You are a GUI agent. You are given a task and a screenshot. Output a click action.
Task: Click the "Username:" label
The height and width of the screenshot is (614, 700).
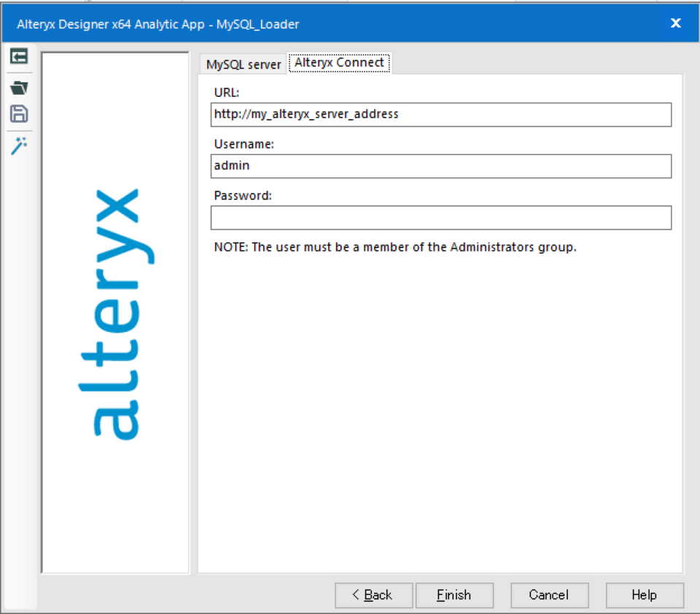[244, 144]
